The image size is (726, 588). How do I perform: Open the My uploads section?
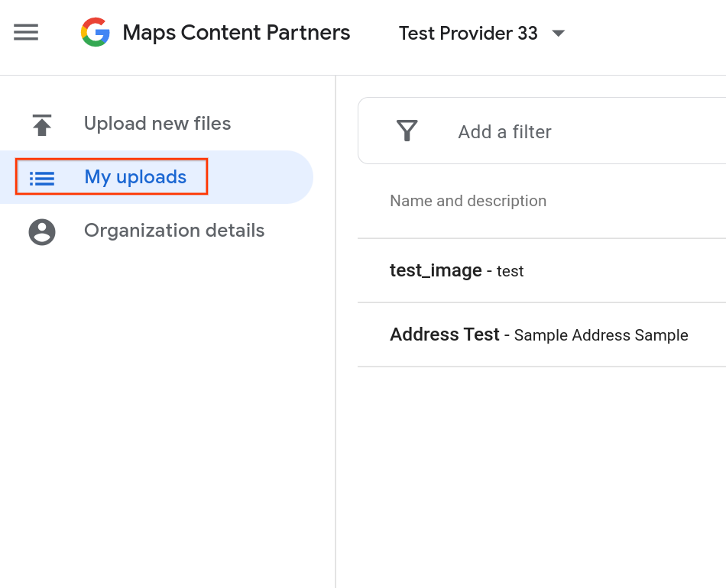[135, 177]
